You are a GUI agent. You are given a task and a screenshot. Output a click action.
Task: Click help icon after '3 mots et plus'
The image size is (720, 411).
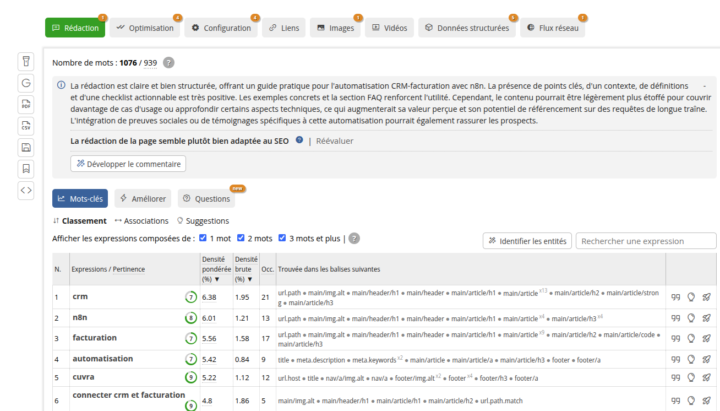tap(354, 238)
